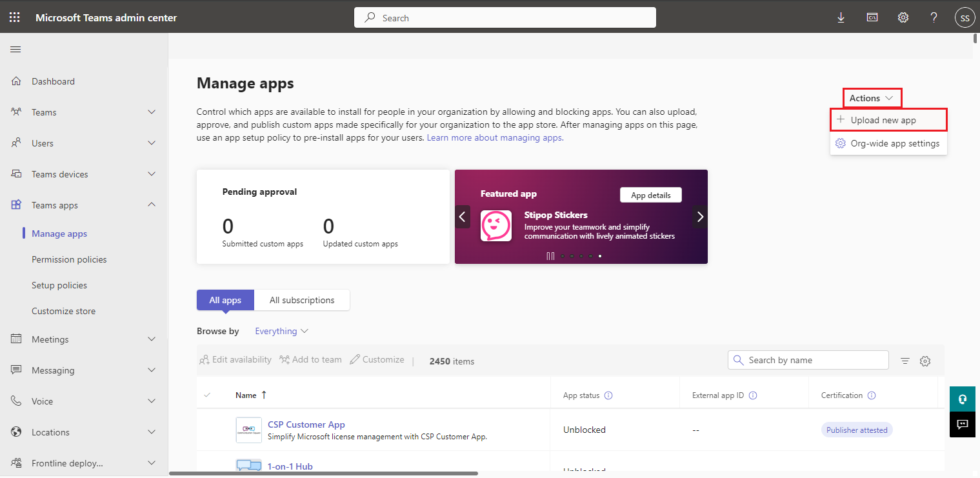980x478 pixels.
Task: Open column settings gear above the table
Action: pos(925,361)
